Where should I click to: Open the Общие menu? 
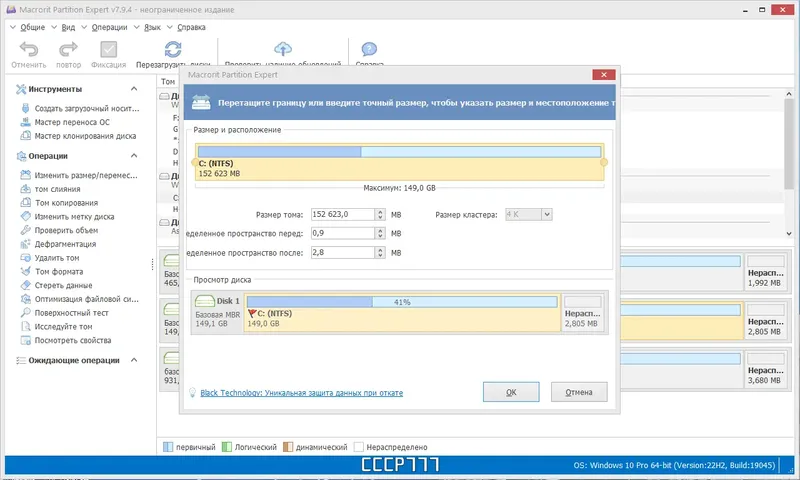pyautogui.click(x=33, y=27)
